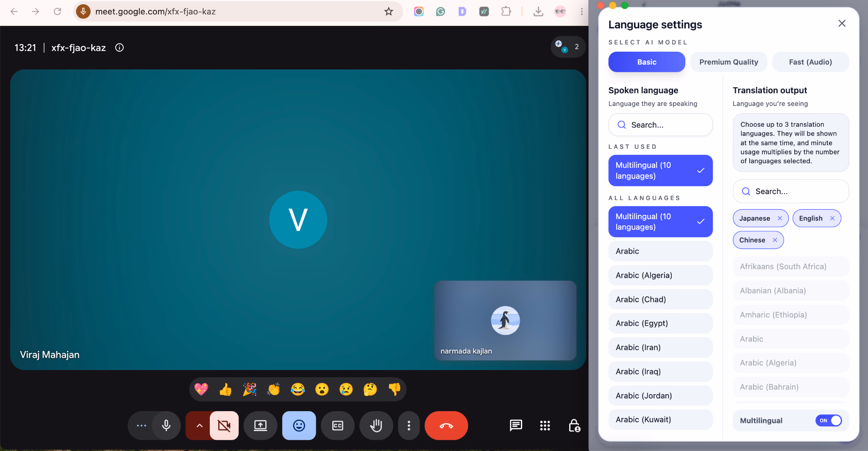
Task: Pick Amharic (Ethiopia) translation output
Action: pyautogui.click(x=791, y=315)
